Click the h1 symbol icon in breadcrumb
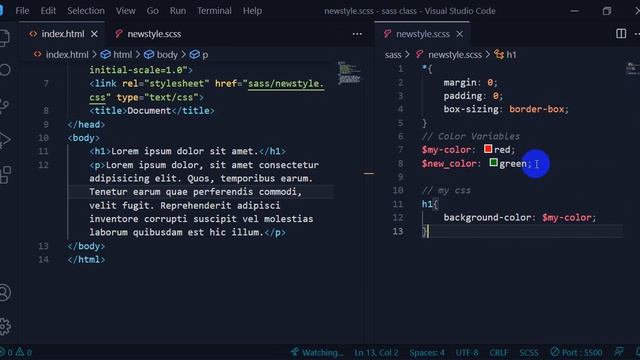Screen dimensions: 640x360 tap(499, 54)
